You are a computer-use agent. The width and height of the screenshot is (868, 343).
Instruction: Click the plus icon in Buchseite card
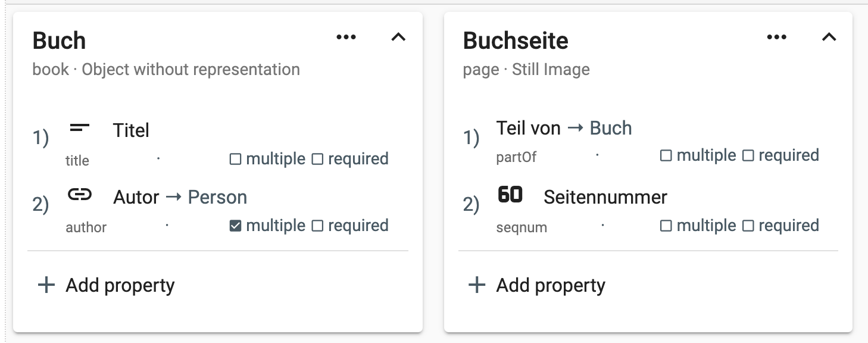click(477, 285)
